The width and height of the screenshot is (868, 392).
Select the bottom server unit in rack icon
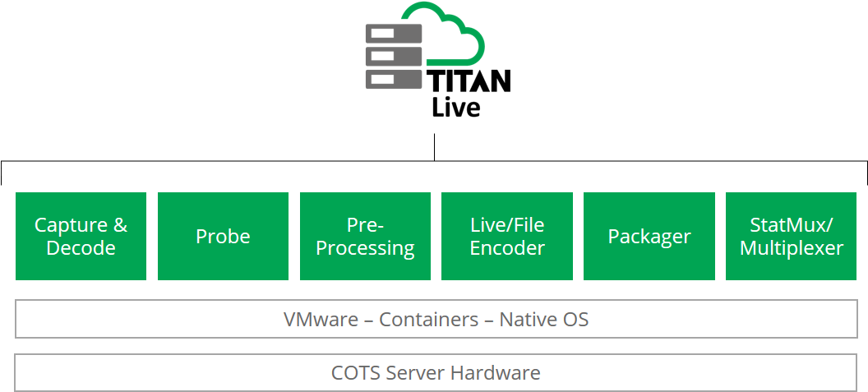point(394,79)
